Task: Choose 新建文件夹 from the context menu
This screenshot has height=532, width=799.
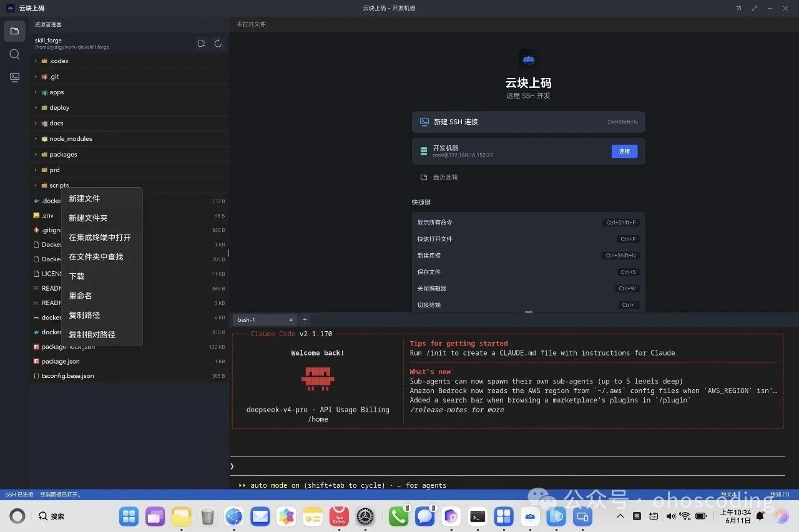Action: click(x=102, y=218)
